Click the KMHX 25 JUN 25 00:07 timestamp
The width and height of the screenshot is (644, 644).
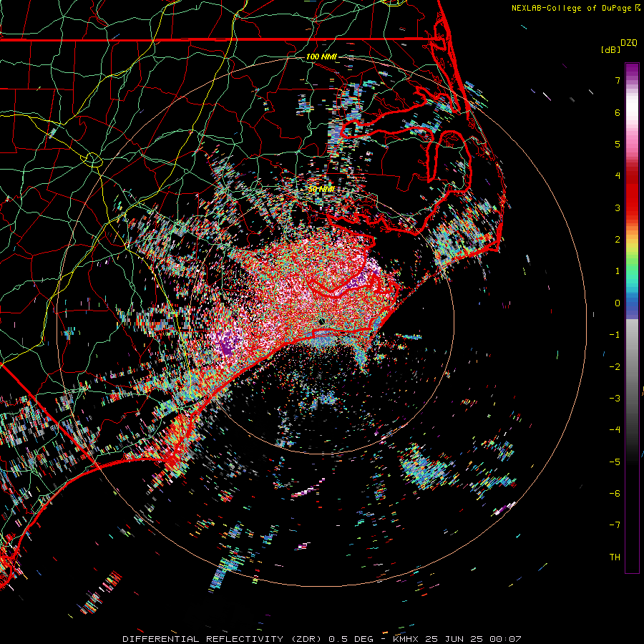click(x=457, y=639)
